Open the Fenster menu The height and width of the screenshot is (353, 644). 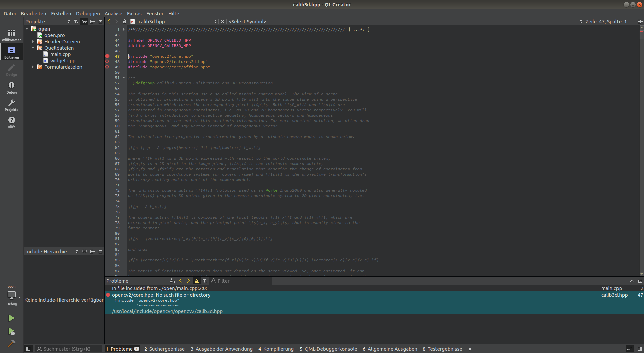pyautogui.click(x=155, y=14)
